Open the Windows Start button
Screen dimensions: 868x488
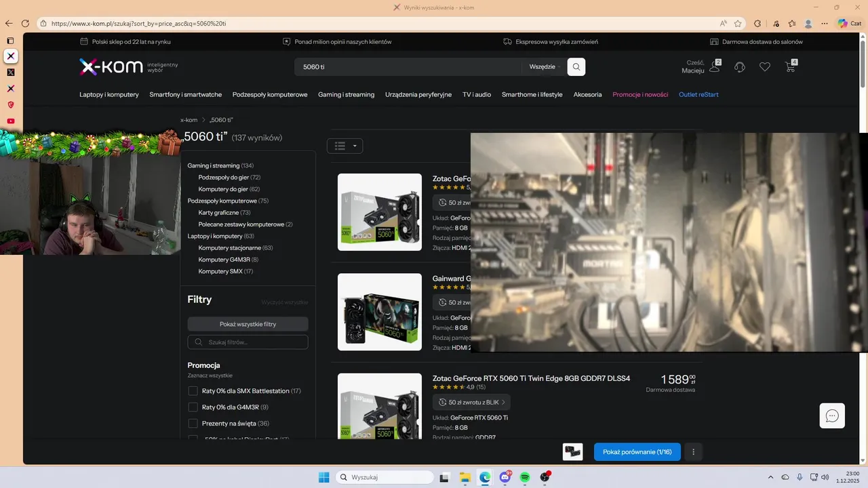pos(324,477)
